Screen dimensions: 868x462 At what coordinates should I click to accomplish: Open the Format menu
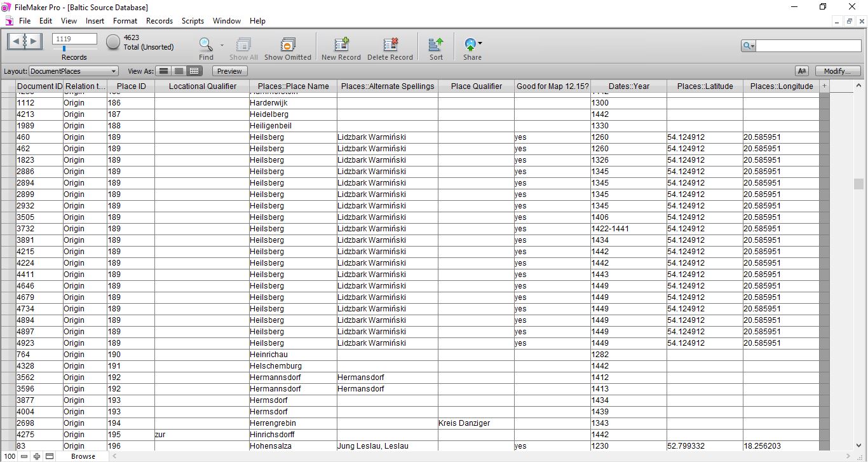125,21
